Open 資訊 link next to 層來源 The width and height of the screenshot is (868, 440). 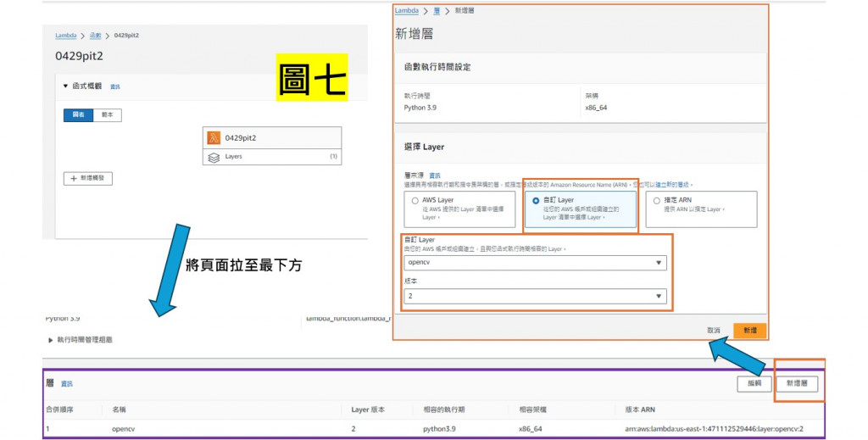click(435, 175)
